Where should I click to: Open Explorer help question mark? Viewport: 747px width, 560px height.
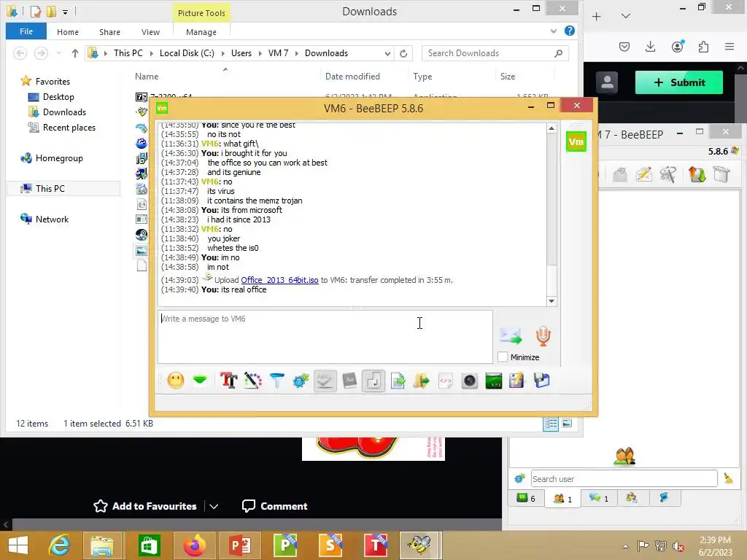[x=569, y=31]
